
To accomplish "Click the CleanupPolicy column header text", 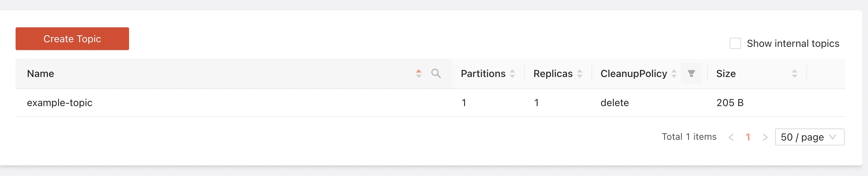I will 634,73.
